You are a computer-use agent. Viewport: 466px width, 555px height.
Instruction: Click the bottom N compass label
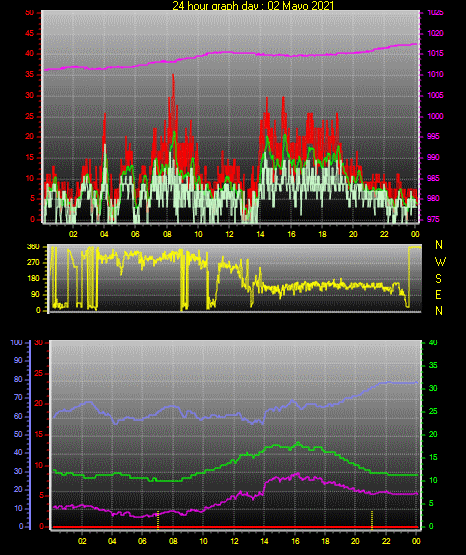(439, 311)
